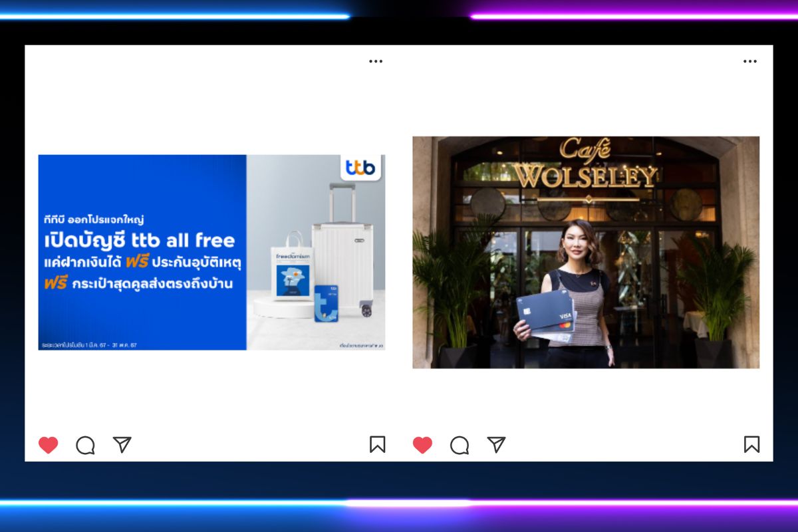Click the 'เปิดบัญชี ttb all free' headline
The image size is (798, 532).
point(140,240)
